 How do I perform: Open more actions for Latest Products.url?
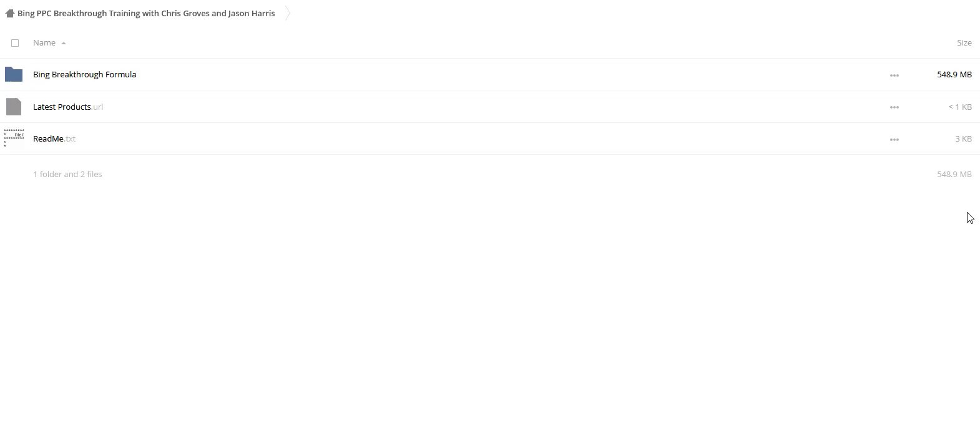coord(894,107)
